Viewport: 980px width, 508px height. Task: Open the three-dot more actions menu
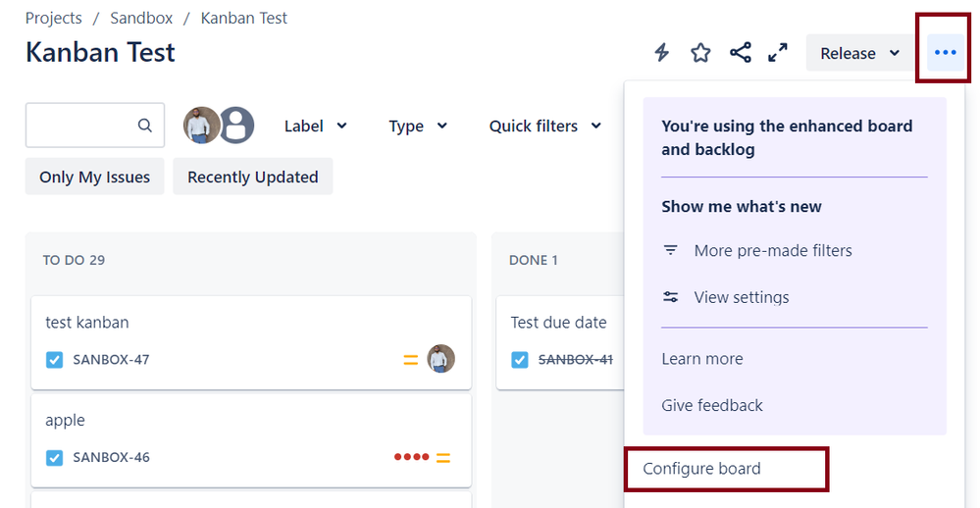pyautogui.click(x=945, y=53)
